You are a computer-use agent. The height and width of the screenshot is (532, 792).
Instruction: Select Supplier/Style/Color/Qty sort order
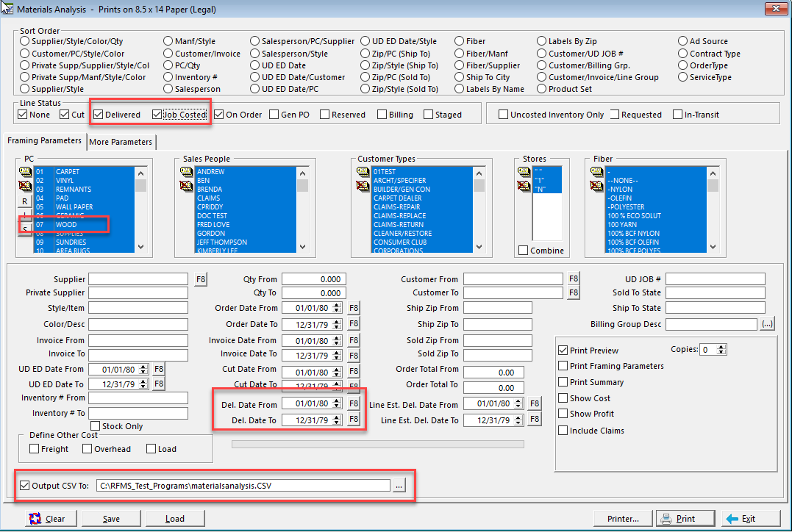click(x=71, y=41)
